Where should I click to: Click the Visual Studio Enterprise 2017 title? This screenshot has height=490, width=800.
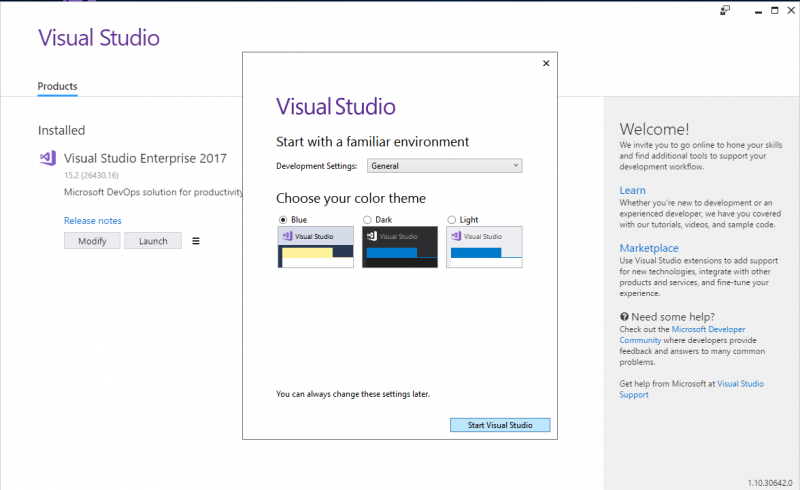(145, 158)
